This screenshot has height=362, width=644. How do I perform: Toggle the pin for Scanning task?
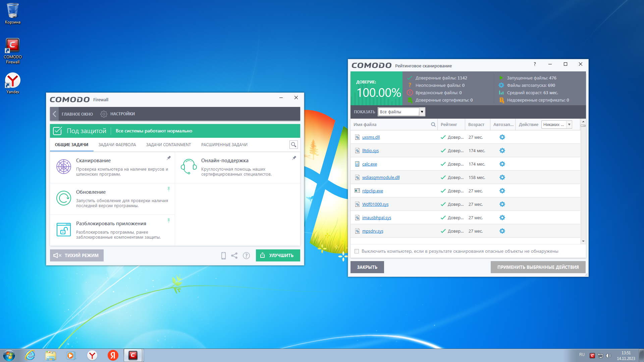(x=169, y=158)
